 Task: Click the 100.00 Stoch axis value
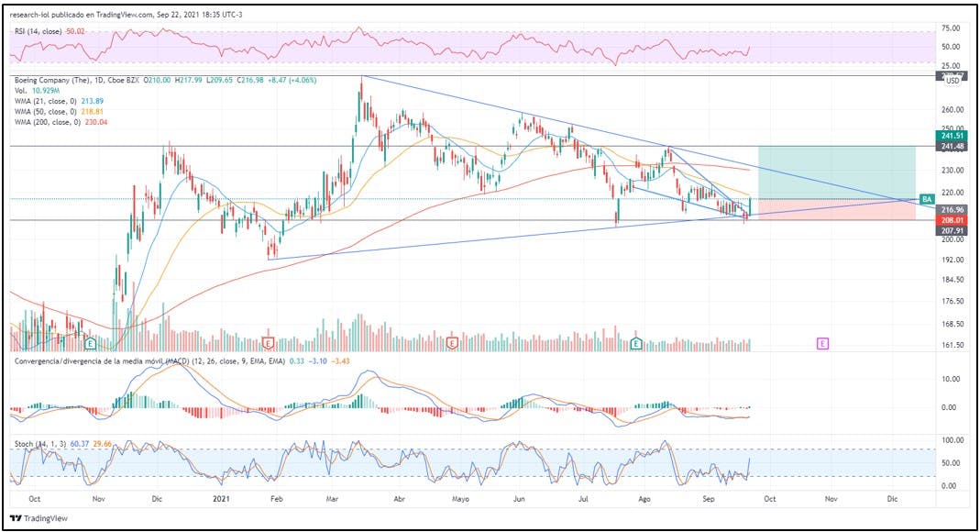click(x=952, y=440)
